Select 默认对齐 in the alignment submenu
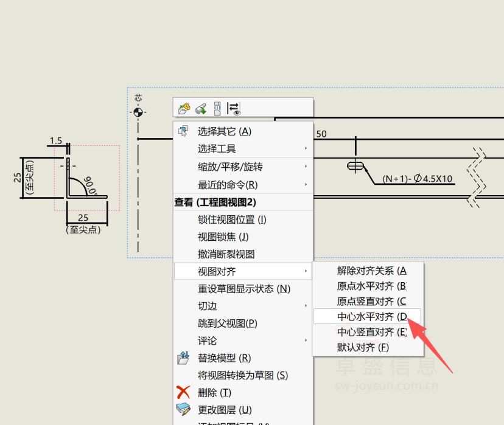This screenshot has height=425, width=504. click(x=363, y=348)
